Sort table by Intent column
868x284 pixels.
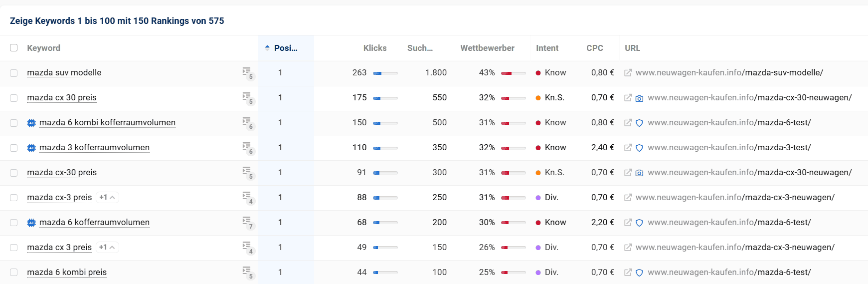(547, 48)
